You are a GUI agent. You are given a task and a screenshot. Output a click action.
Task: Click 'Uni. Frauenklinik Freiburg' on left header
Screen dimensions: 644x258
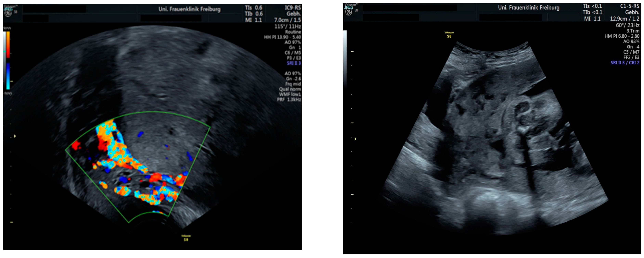189,9
